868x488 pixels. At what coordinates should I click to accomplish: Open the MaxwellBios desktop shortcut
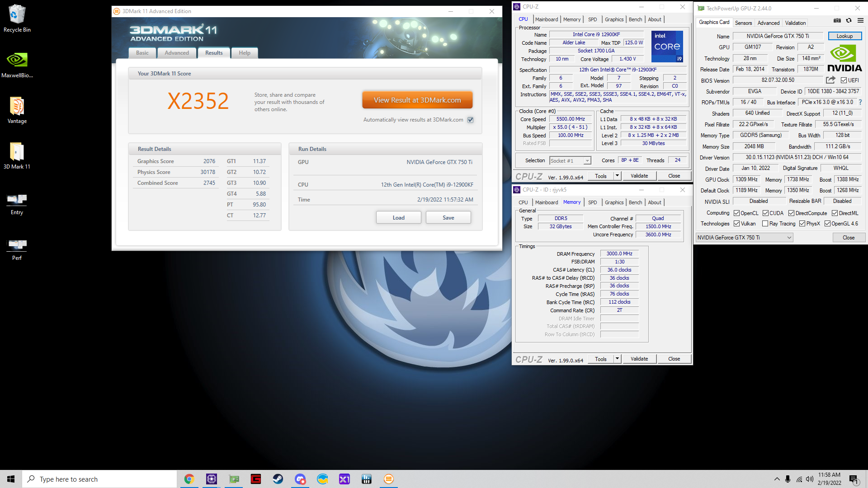[17, 65]
